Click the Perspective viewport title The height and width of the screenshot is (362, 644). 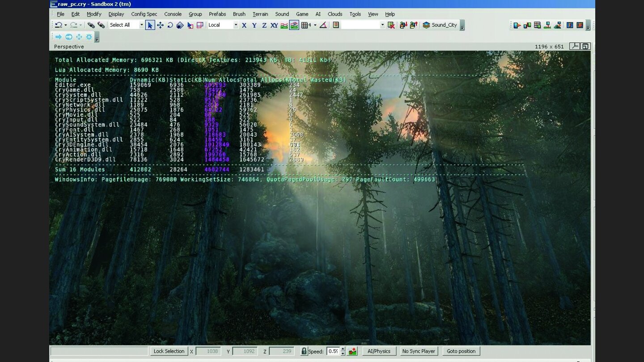pyautogui.click(x=69, y=46)
